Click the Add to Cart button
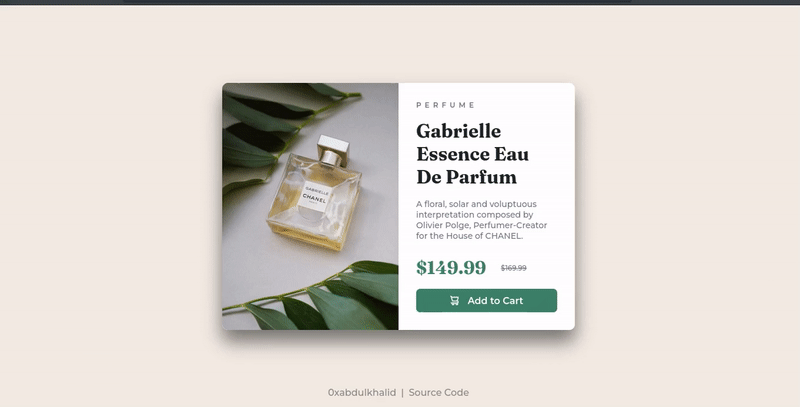Viewport: 800px width, 407px height. coord(486,300)
